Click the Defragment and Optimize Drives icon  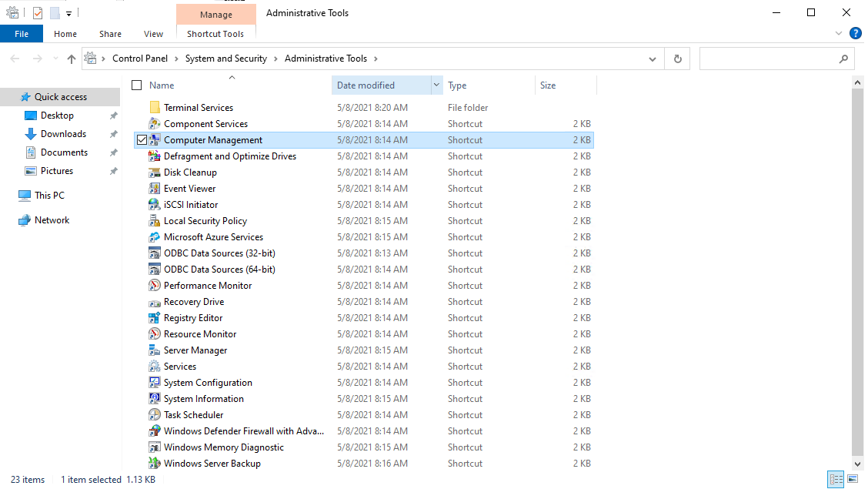click(x=155, y=156)
